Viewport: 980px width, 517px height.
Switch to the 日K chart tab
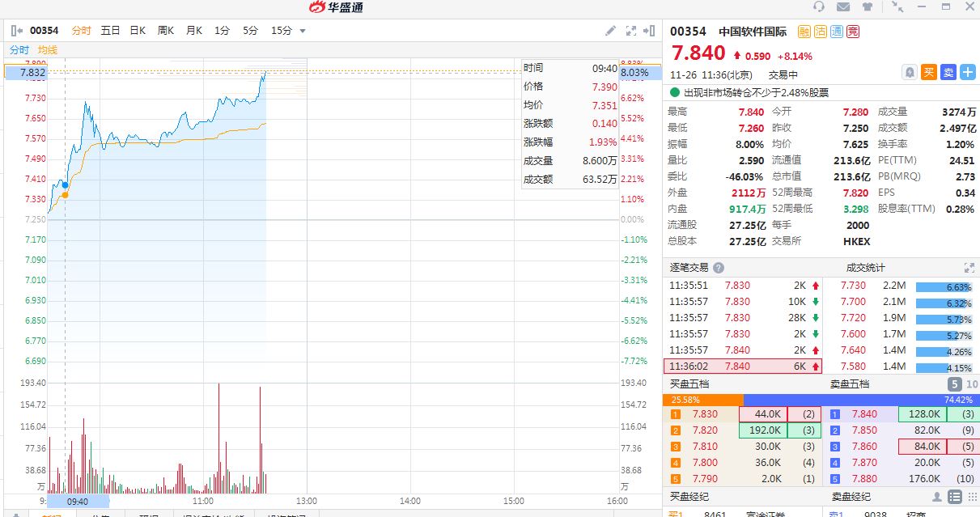(x=138, y=31)
